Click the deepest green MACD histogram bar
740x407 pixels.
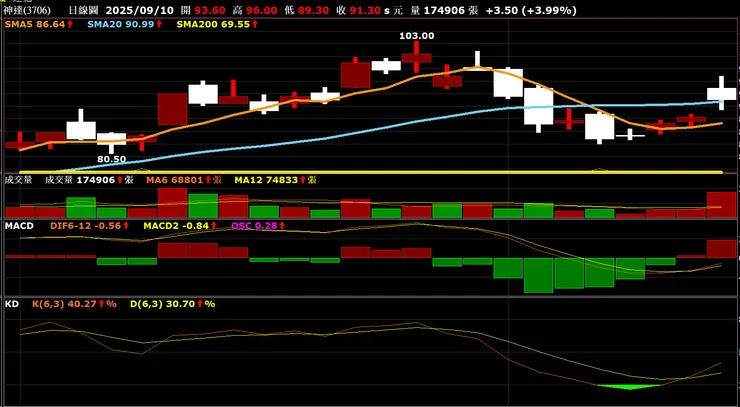click(538, 275)
